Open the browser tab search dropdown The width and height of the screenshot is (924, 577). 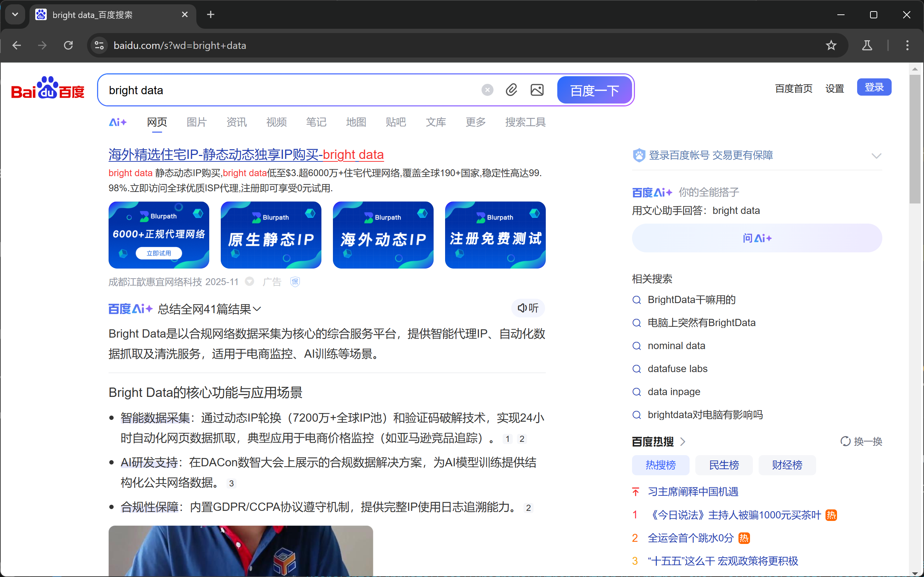click(x=15, y=14)
